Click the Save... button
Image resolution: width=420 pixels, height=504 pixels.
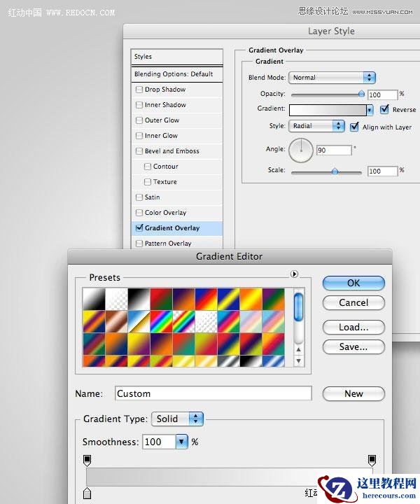[x=353, y=346]
